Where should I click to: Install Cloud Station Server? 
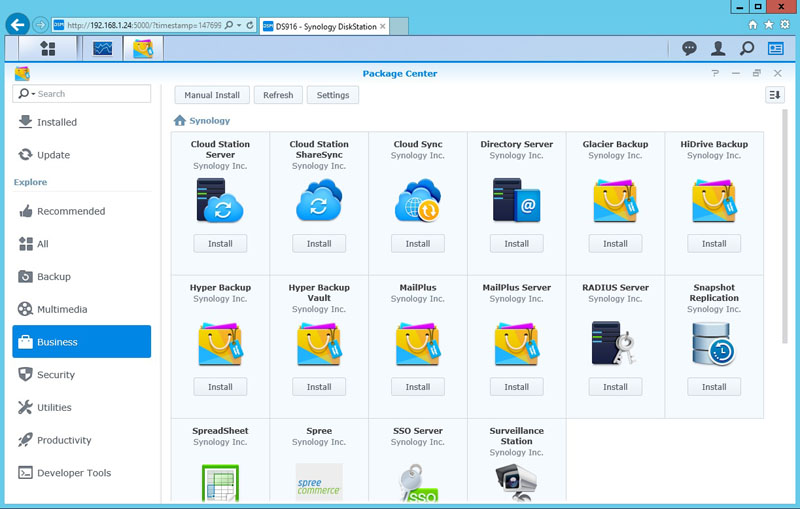pyautogui.click(x=220, y=244)
